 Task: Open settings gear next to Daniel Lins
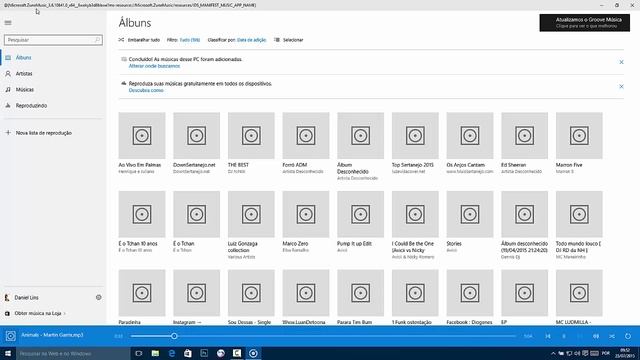click(98, 298)
